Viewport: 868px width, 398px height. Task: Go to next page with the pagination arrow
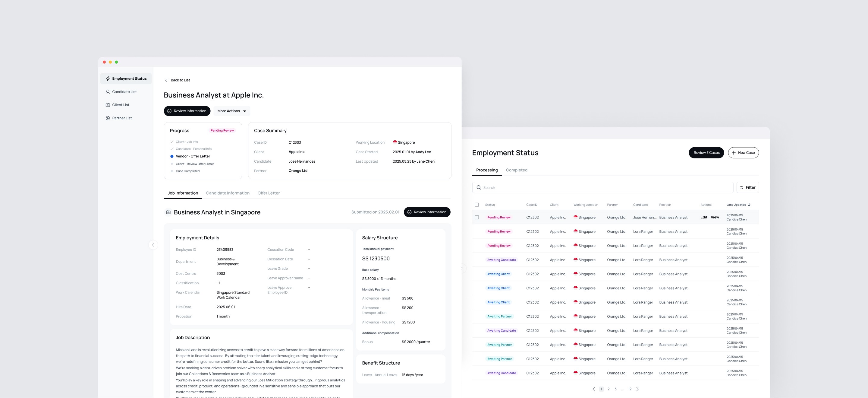coord(637,389)
